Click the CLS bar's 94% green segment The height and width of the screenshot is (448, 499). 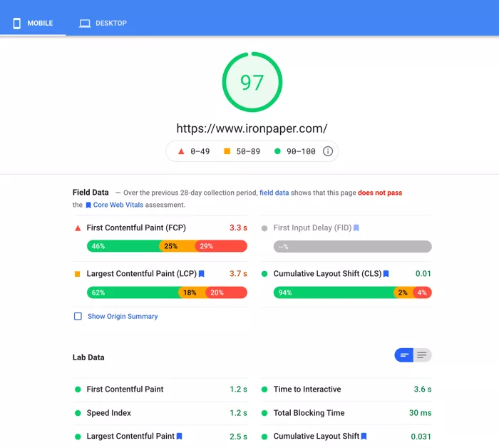pos(334,292)
